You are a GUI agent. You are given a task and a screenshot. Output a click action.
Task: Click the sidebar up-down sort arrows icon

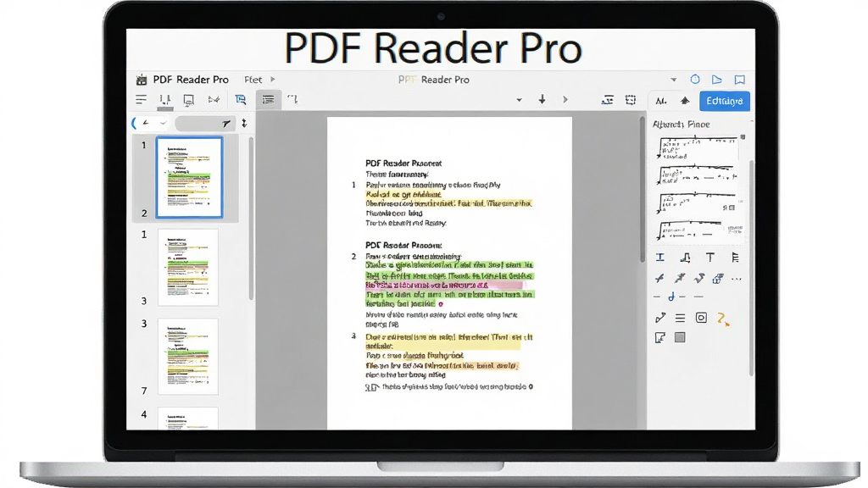(x=244, y=124)
